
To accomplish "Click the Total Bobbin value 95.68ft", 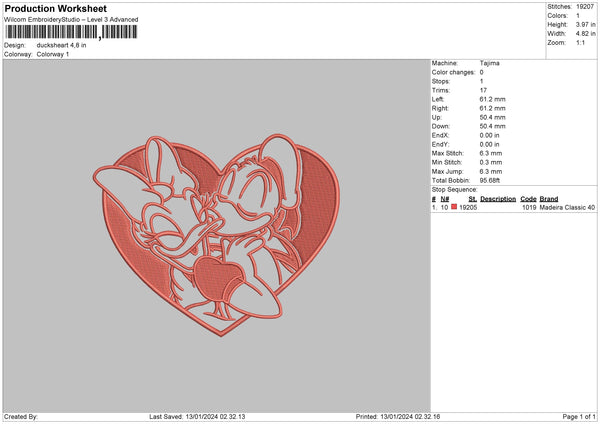I will coord(494,178).
